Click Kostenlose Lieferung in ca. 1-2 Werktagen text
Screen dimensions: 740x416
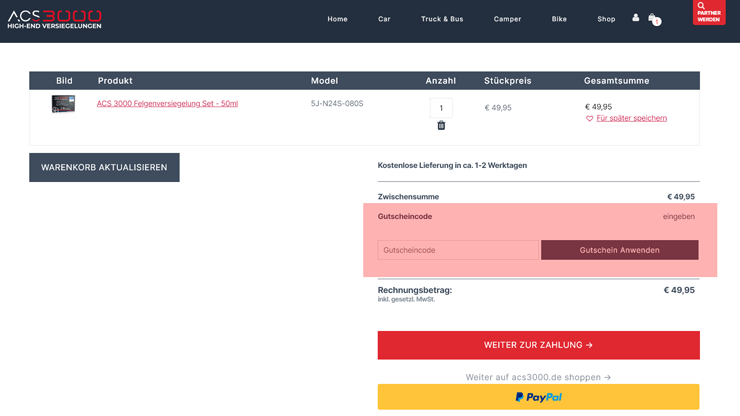[452, 165]
